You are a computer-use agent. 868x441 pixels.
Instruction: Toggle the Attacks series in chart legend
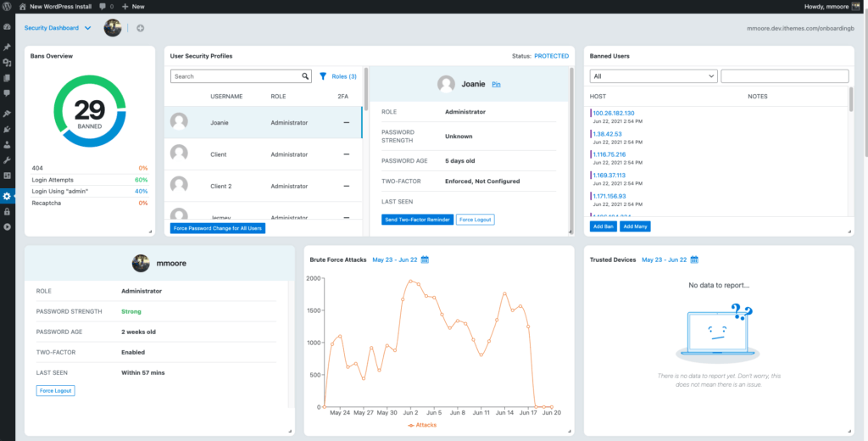pos(422,424)
